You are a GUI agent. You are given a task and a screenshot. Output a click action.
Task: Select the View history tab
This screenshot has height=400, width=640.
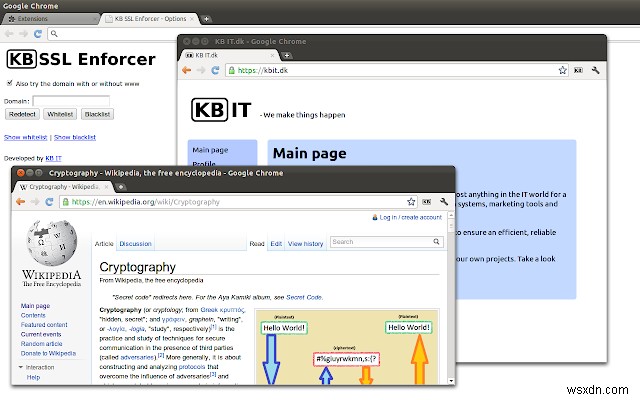click(307, 244)
